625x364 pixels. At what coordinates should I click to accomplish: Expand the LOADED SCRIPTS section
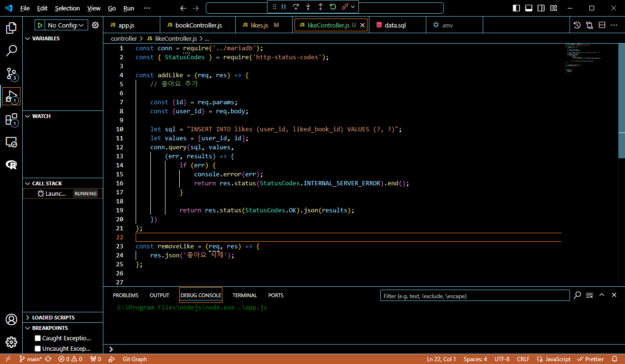(63, 318)
